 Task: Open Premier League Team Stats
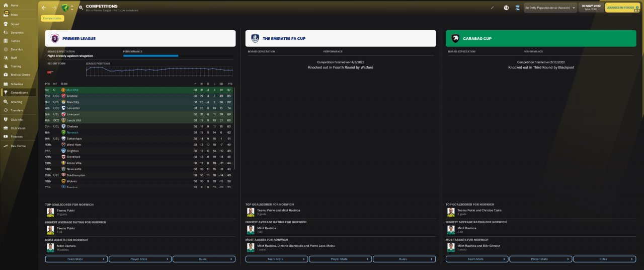[x=76, y=259]
